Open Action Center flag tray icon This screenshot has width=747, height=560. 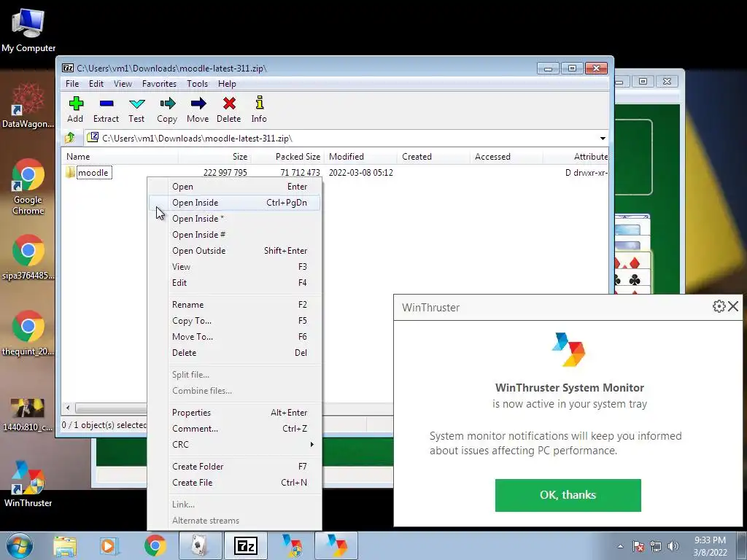(x=638, y=546)
